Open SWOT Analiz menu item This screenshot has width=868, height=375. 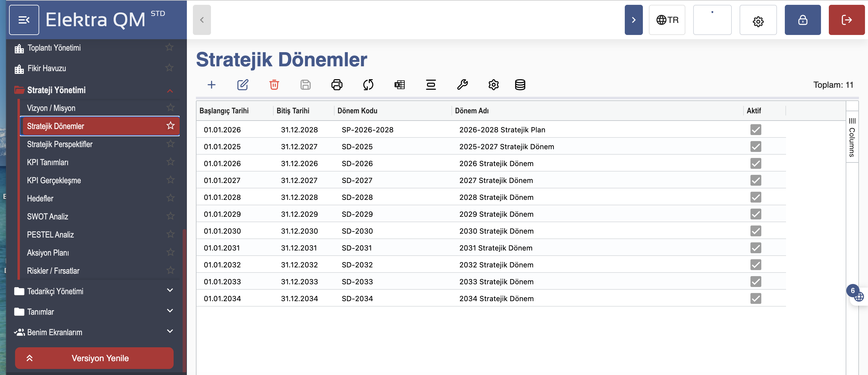pos(48,217)
